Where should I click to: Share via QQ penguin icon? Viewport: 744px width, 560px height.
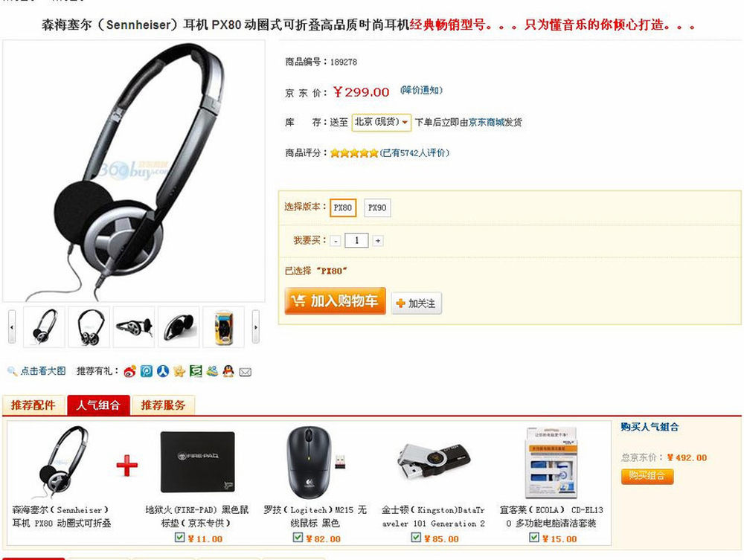tap(228, 371)
